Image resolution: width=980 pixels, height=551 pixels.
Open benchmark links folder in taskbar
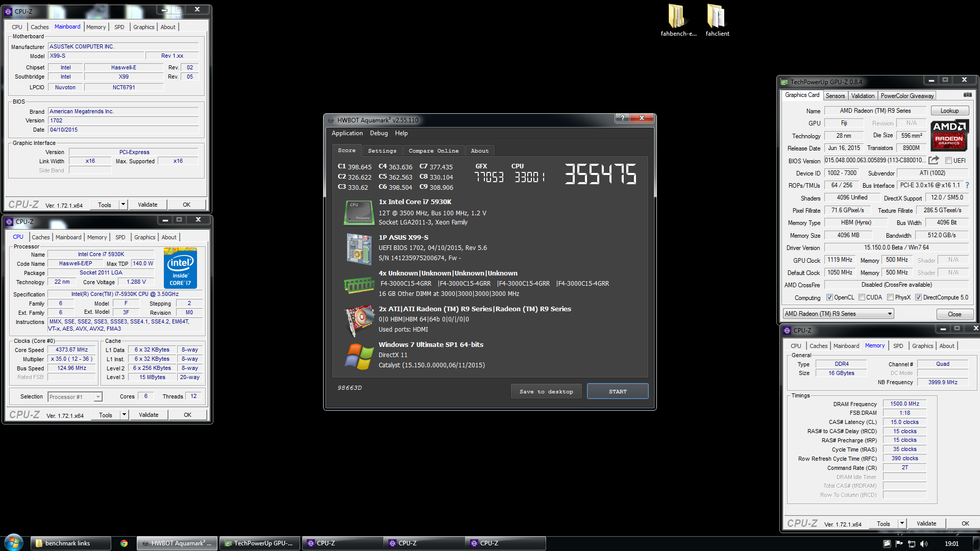[x=71, y=543]
